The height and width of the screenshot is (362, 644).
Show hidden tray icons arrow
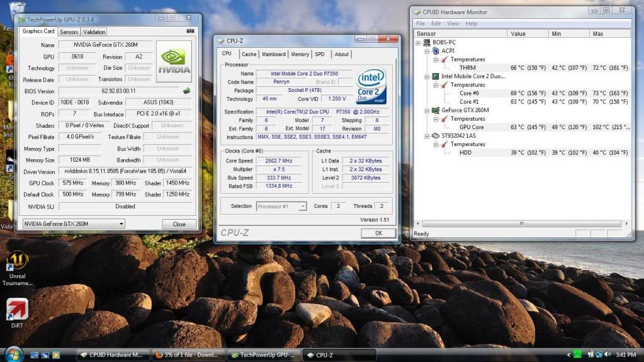click(x=569, y=354)
